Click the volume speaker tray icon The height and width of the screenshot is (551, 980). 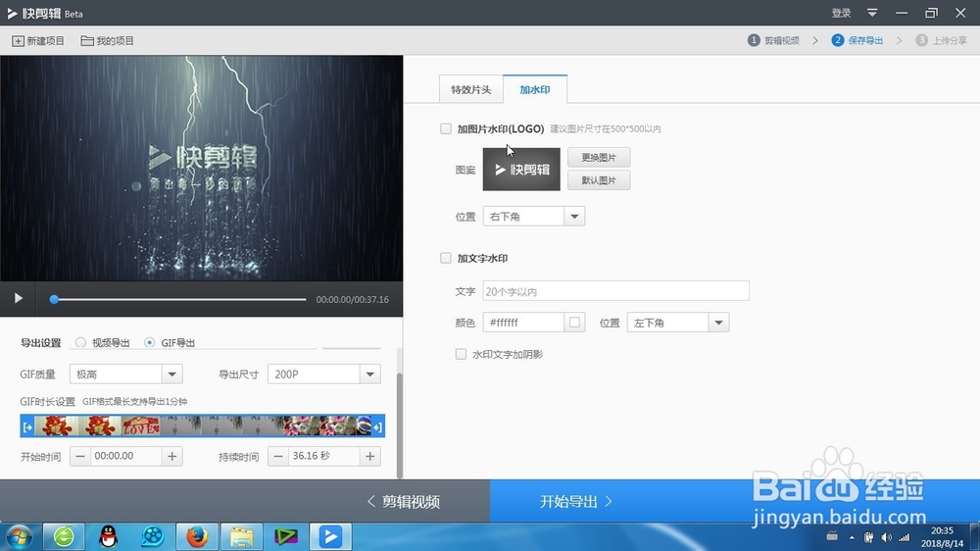(x=886, y=537)
